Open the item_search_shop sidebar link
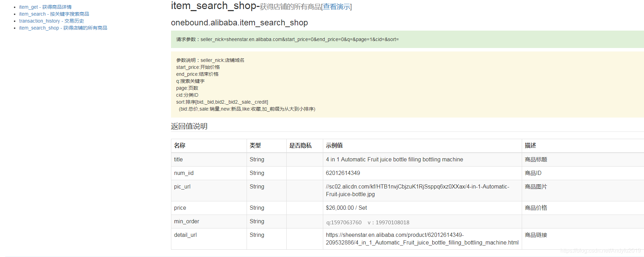Image resolution: width=644 pixels, height=257 pixels. [x=63, y=28]
